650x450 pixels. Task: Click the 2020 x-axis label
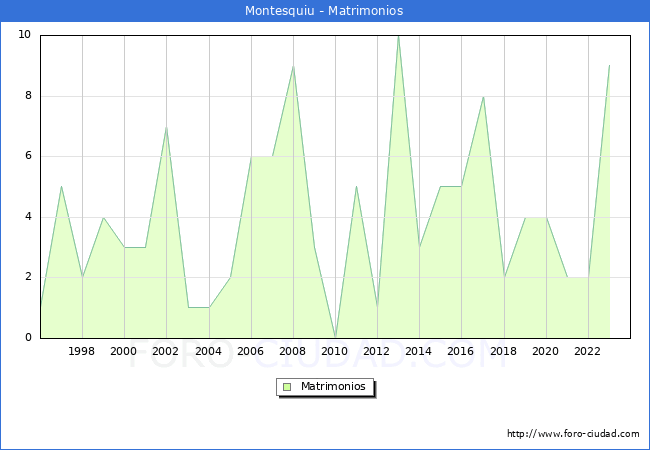coord(545,351)
